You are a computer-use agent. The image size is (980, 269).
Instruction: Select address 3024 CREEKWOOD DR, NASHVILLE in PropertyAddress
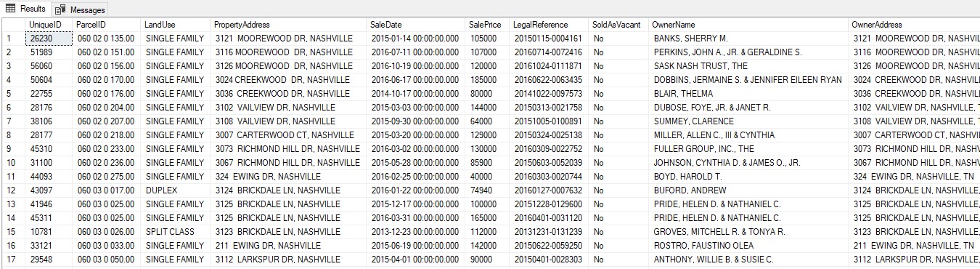pyautogui.click(x=288, y=80)
